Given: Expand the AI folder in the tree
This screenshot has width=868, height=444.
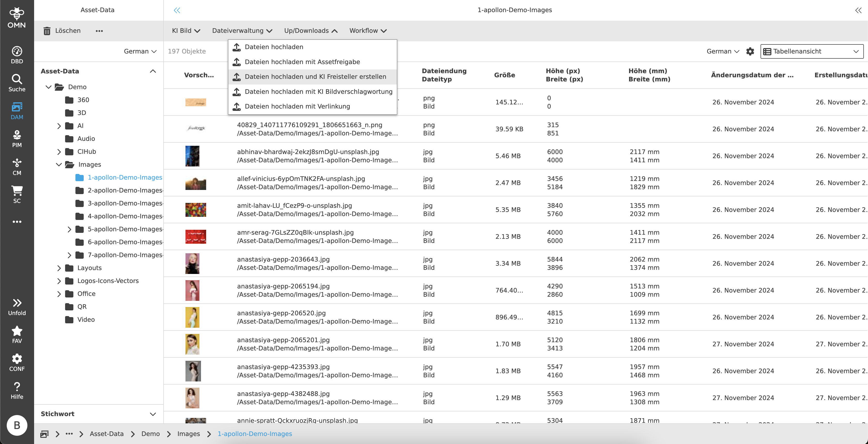Looking at the screenshot, I should click(59, 126).
